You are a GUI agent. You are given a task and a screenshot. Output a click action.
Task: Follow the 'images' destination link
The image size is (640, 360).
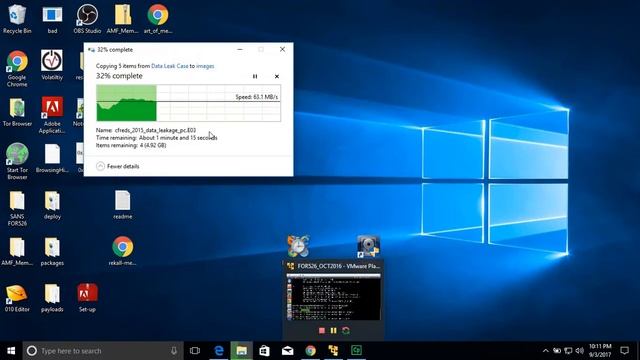point(205,66)
